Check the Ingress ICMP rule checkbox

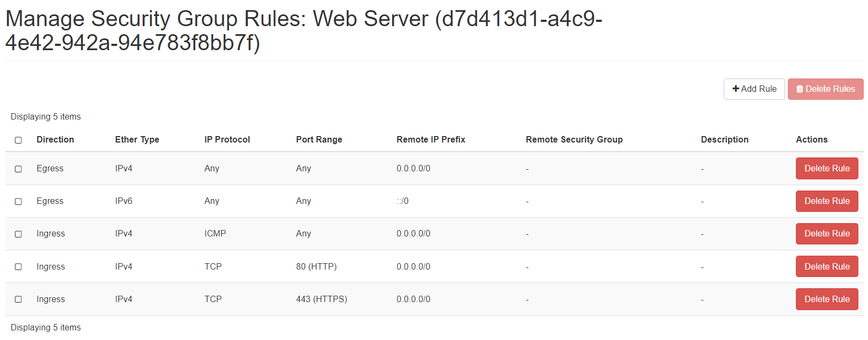pos(18,234)
